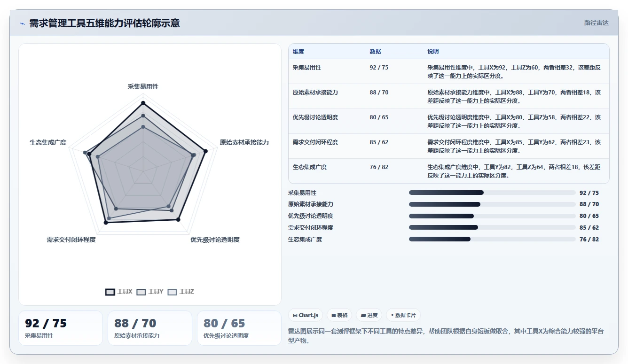Select the 数据卡片 chip

[403, 315]
